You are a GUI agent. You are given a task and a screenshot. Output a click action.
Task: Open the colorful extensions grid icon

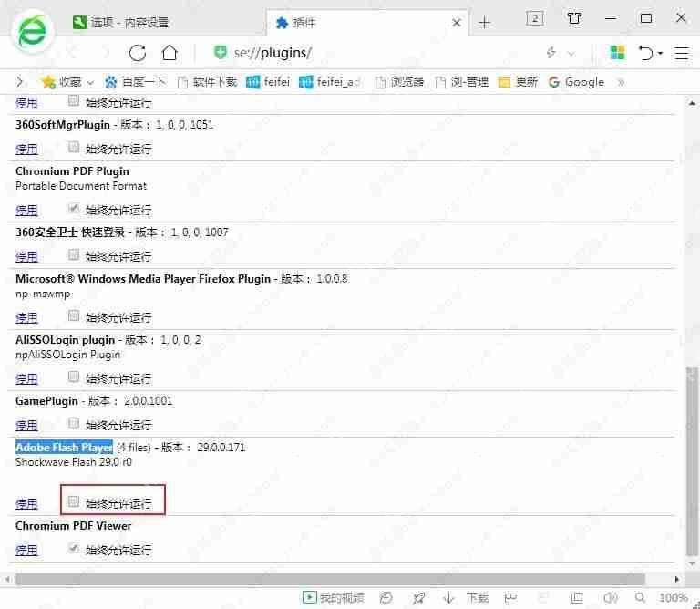click(618, 53)
